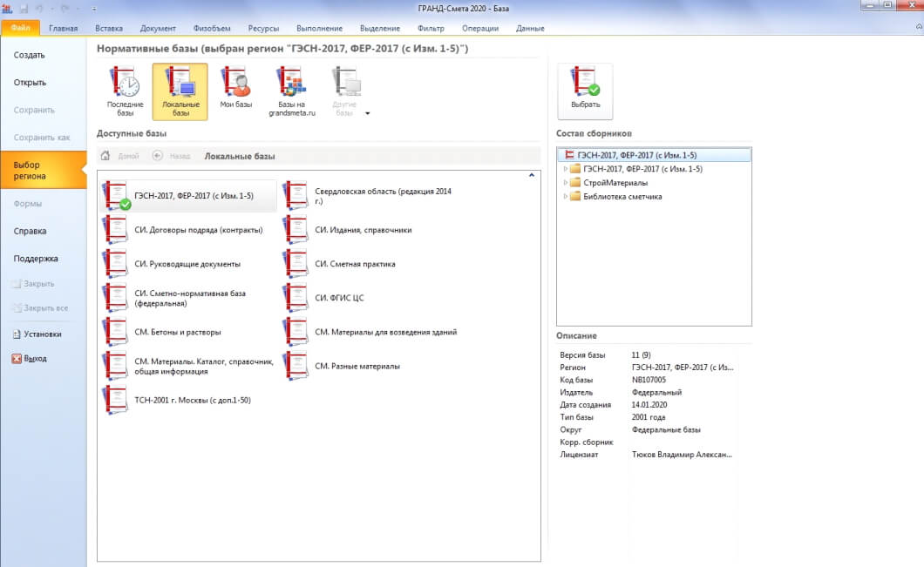
Task: Click the Лицензиат value Тюков Владимир
Action: point(682,455)
